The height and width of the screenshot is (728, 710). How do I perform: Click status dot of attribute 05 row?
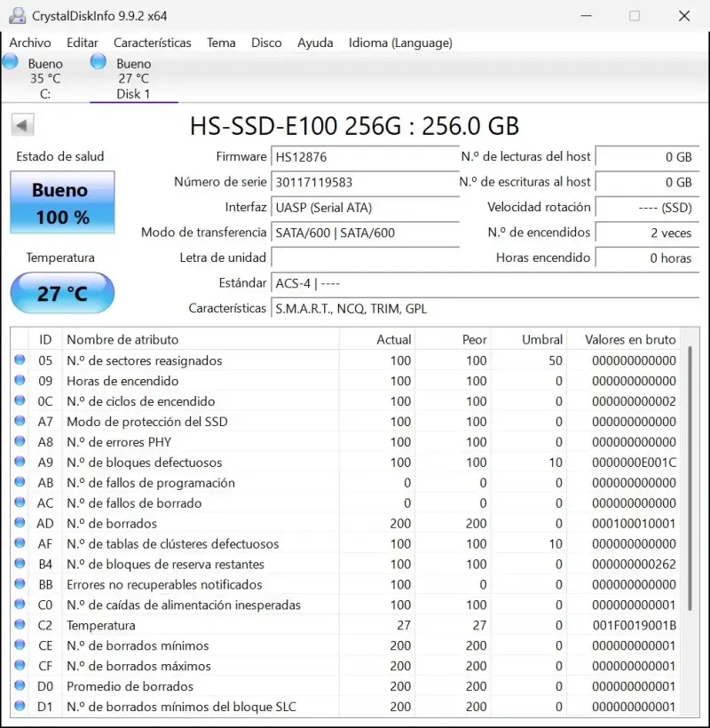20,360
